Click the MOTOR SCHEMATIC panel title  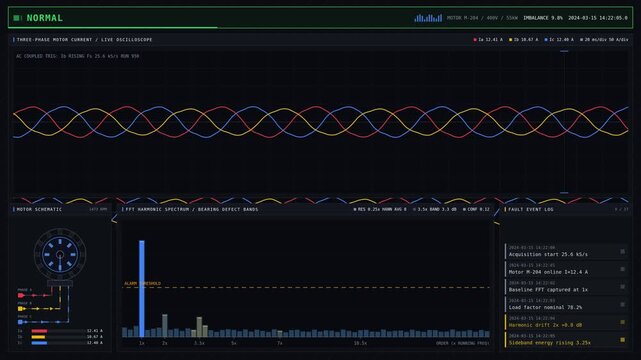point(39,209)
